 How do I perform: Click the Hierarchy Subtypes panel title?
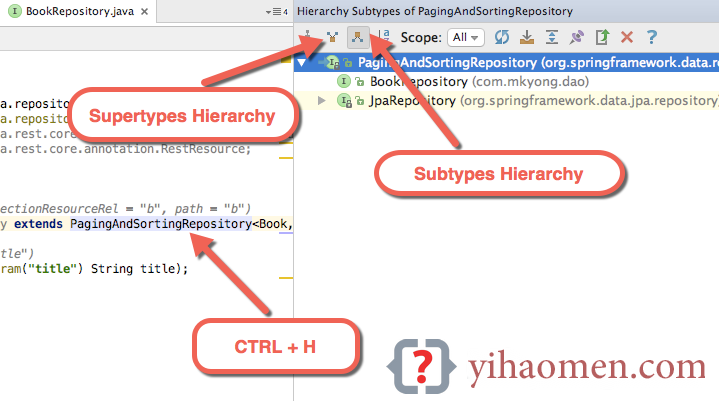(435, 11)
